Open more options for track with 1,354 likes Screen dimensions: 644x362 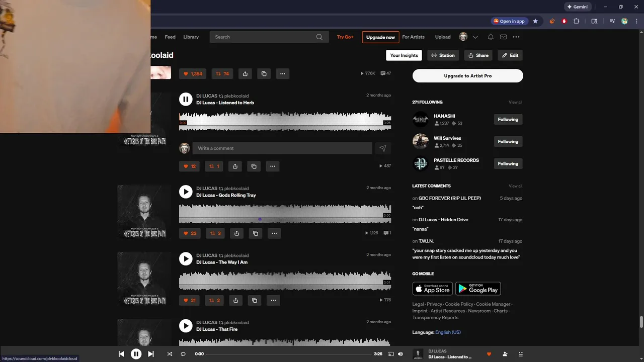(x=283, y=74)
